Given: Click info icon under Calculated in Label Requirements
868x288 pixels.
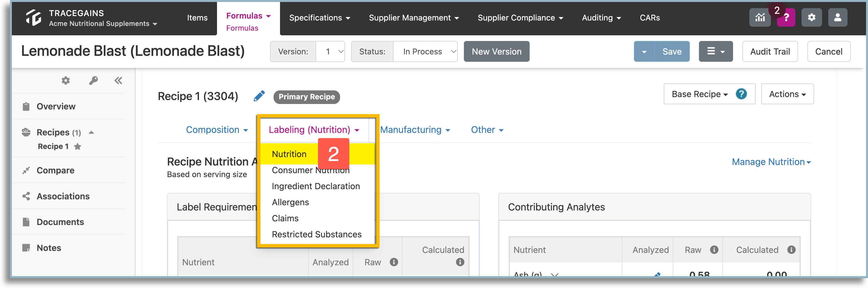Looking at the screenshot, I should click(x=460, y=262).
